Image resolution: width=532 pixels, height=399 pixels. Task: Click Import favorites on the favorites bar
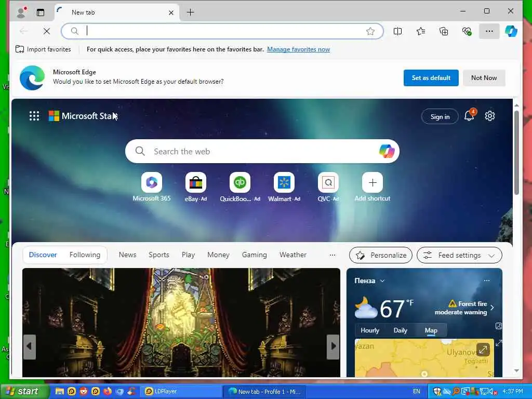[x=43, y=49]
